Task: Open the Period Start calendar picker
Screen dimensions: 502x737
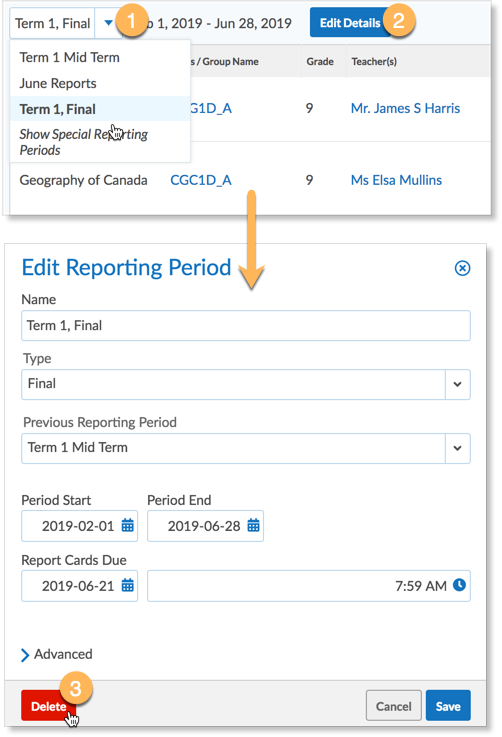Action: (x=127, y=525)
